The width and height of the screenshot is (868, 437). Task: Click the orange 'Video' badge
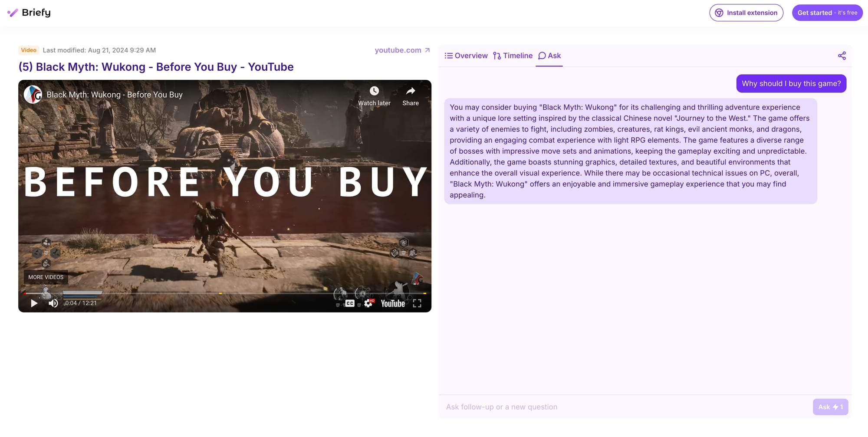tap(29, 50)
